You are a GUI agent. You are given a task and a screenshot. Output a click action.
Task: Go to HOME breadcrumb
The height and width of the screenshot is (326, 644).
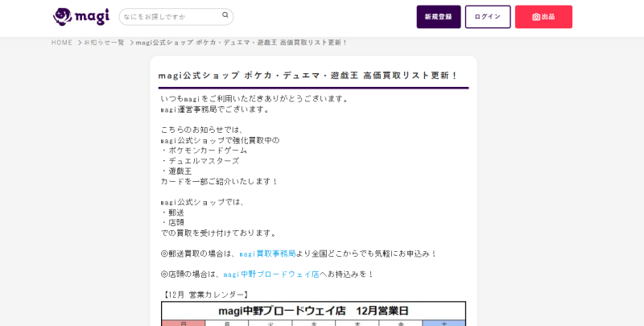point(62,43)
